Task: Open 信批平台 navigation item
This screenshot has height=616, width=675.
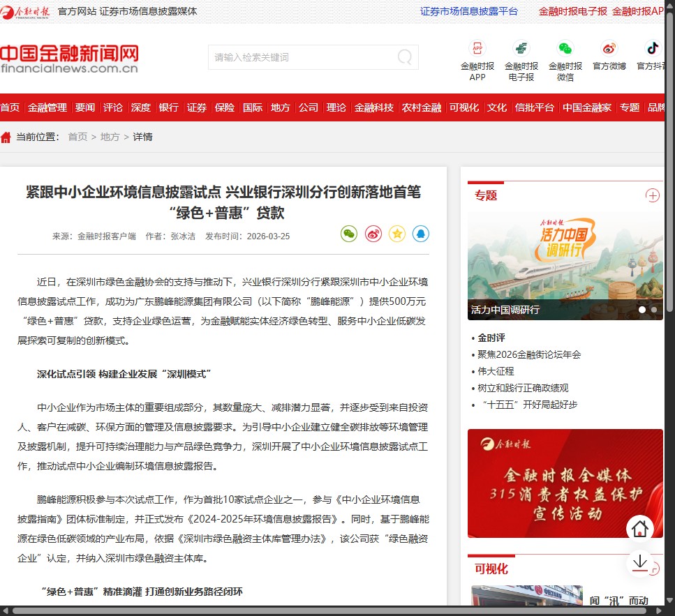Action: (x=535, y=107)
